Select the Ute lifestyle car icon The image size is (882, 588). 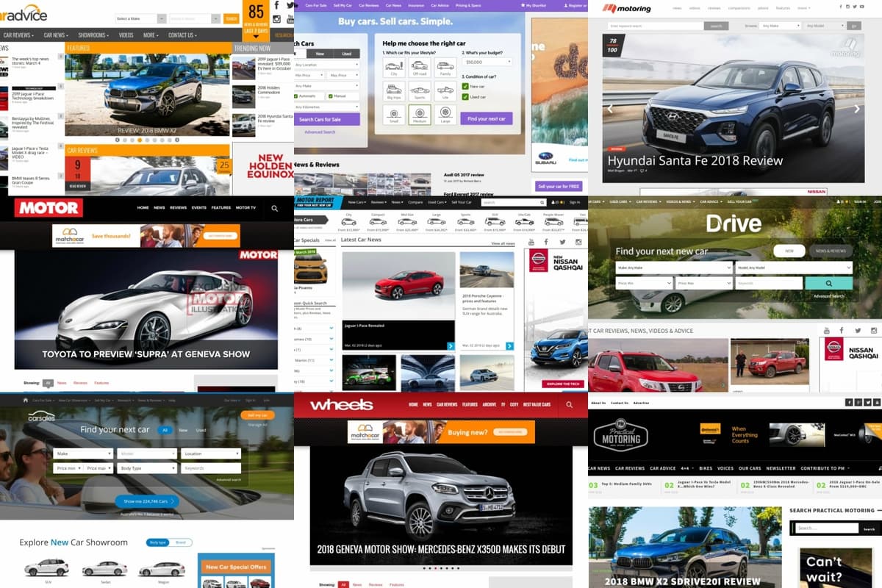[445, 91]
